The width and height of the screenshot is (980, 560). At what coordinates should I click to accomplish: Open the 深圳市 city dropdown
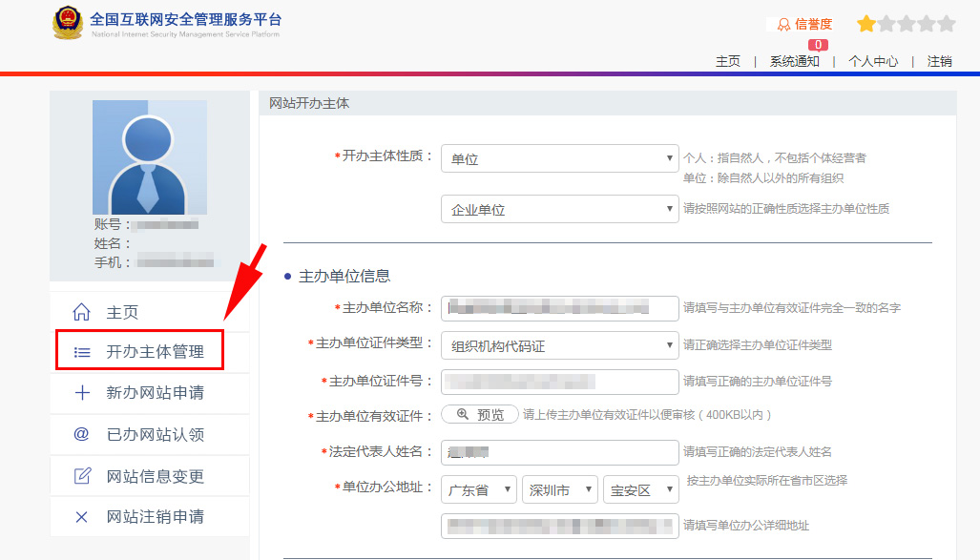click(x=559, y=489)
